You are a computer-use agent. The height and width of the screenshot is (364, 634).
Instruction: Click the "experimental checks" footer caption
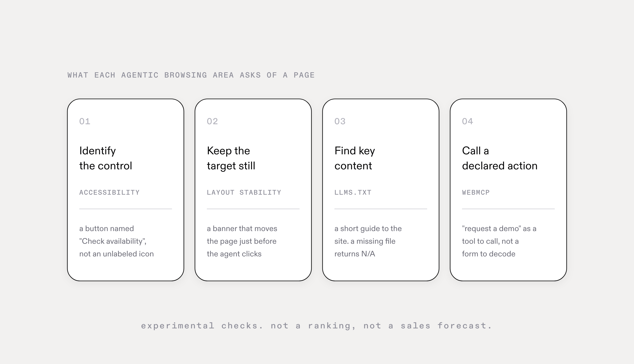[317, 326]
